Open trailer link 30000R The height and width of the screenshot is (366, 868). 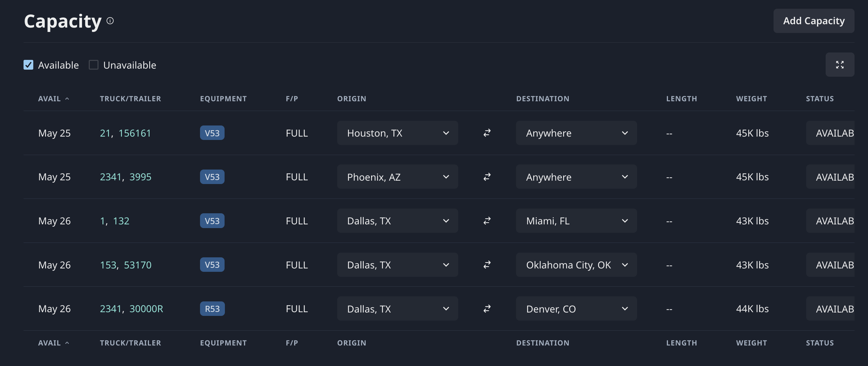tap(146, 309)
